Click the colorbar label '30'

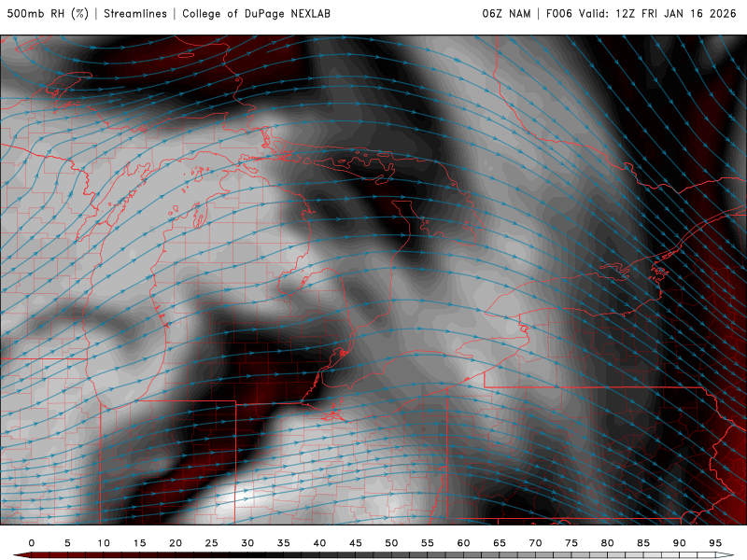pos(247,543)
